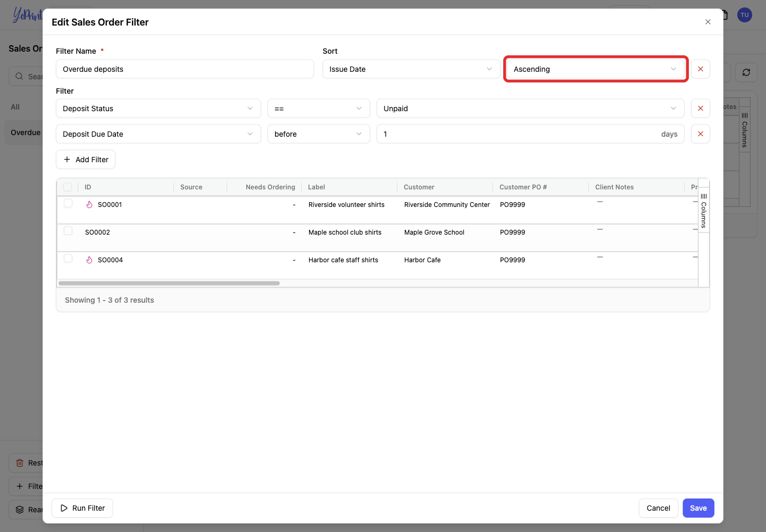Viewport: 766px width, 532px height.
Task: Click Harbor Cafe customer cell
Action: [422, 260]
